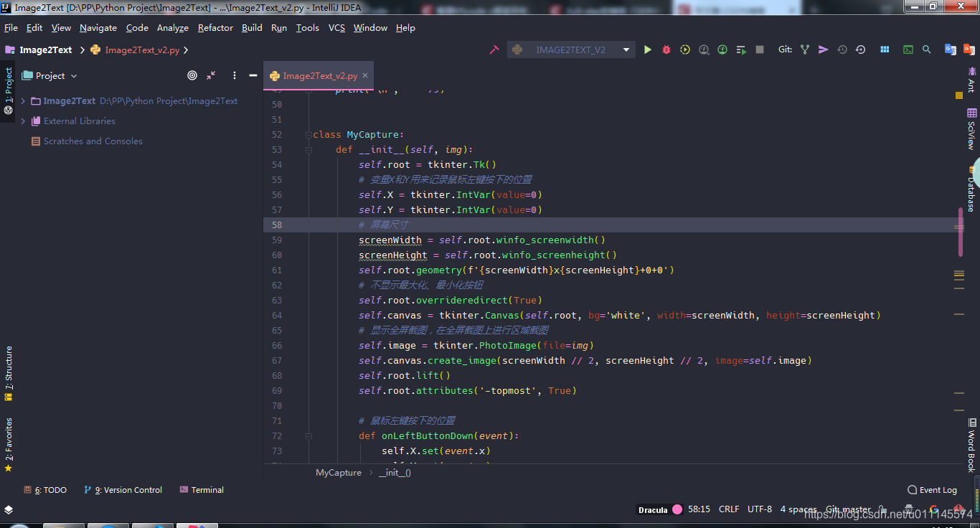Screen dimensions: 980x528
Task: Open the Refactor menu
Action: [215, 27]
